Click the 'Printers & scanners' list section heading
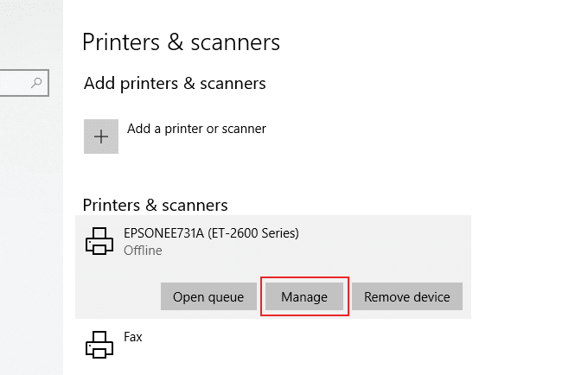The image size is (588, 375). click(155, 205)
